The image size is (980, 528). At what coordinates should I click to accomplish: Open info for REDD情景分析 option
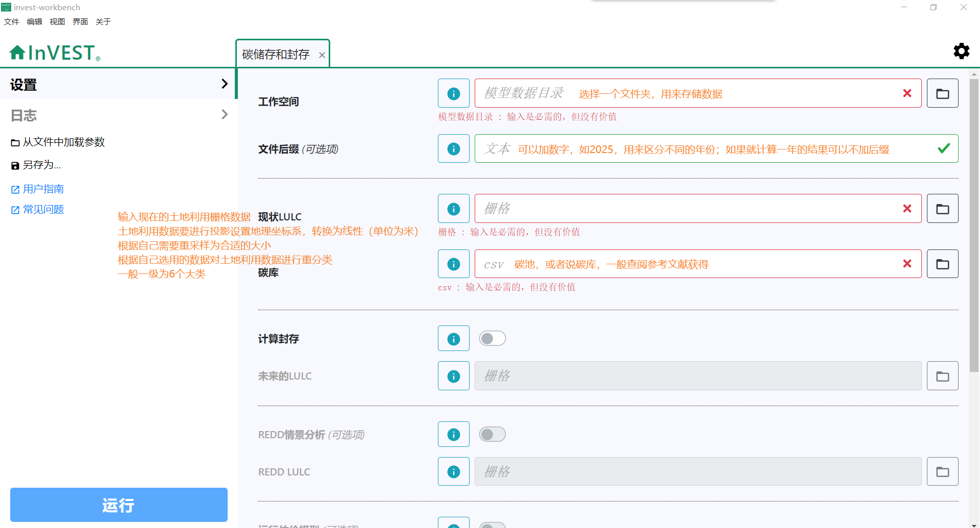pos(453,434)
